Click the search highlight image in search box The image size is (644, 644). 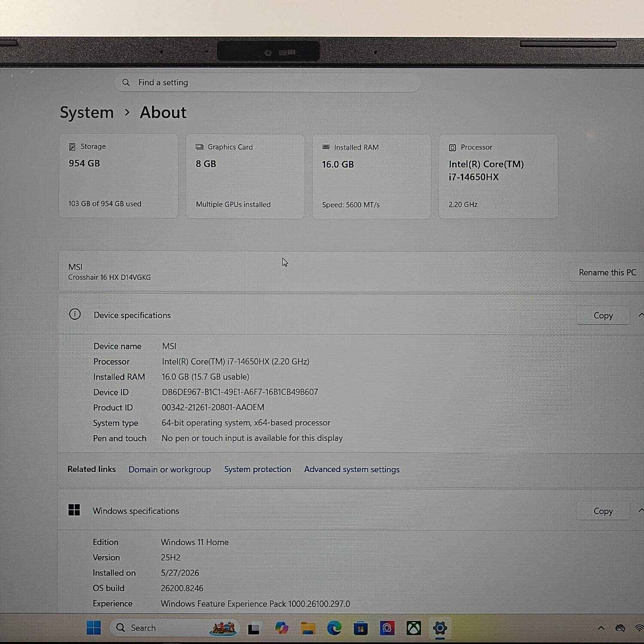click(224, 628)
